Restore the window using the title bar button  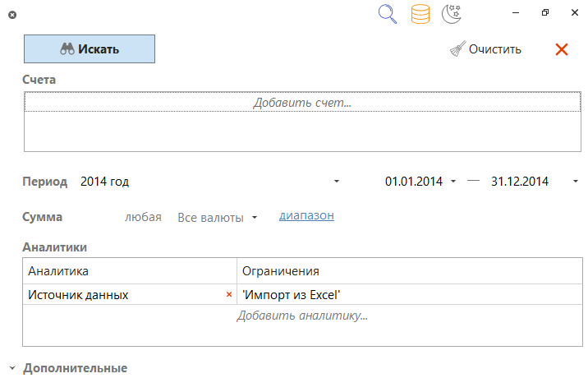tap(545, 13)
